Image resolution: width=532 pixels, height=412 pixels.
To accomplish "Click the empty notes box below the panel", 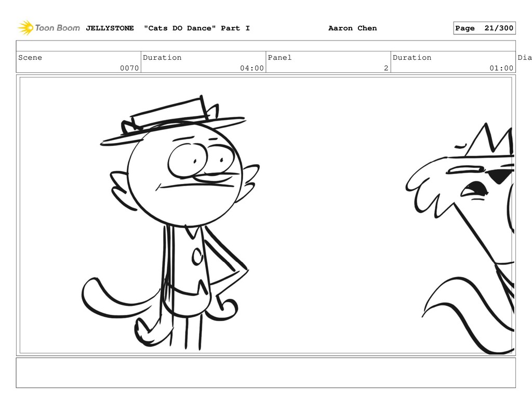I will tap(265, 373).
